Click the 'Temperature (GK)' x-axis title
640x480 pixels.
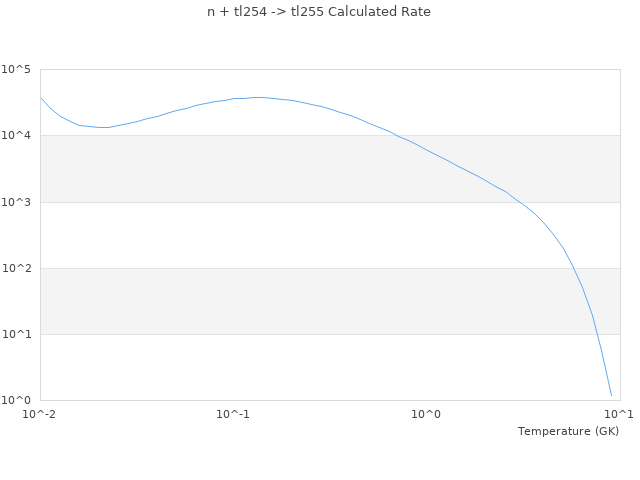click(x=568, y=431)
